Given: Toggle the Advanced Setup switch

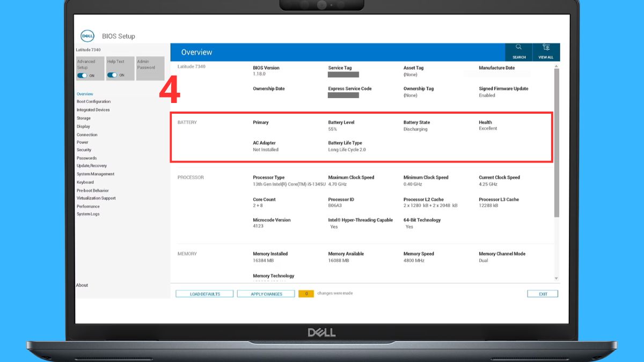Looking at the screenshot, I should (x=82, y=75).
